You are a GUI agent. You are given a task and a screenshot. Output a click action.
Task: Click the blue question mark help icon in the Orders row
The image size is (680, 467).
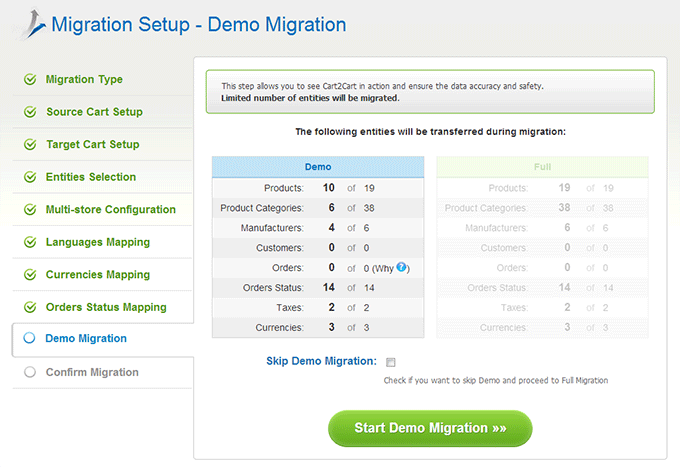point(401,267)
